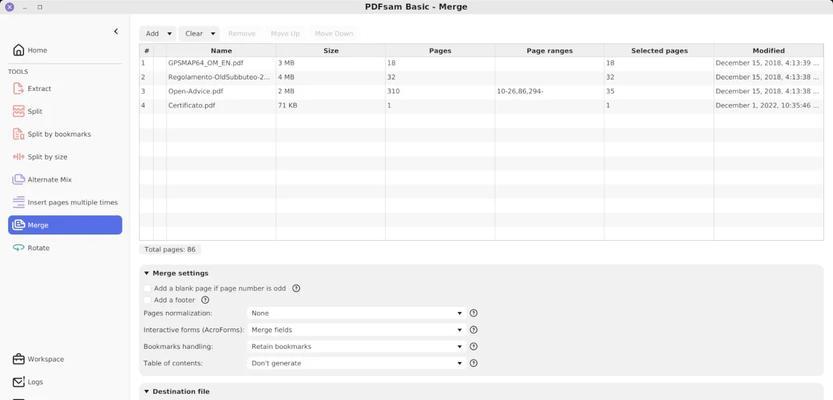Open the Split tool
Viewport: 833px width, 400px height.
(65, 112)
